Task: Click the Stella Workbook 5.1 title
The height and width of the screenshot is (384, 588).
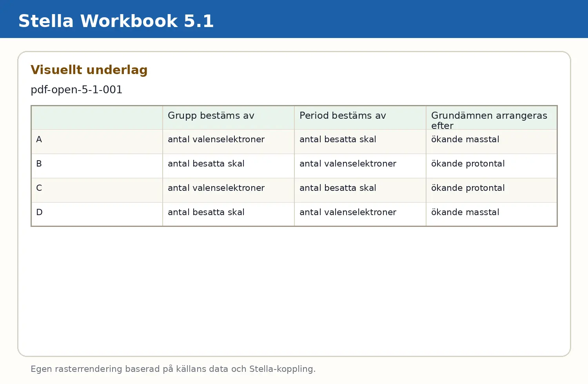Action: point(116,21)
